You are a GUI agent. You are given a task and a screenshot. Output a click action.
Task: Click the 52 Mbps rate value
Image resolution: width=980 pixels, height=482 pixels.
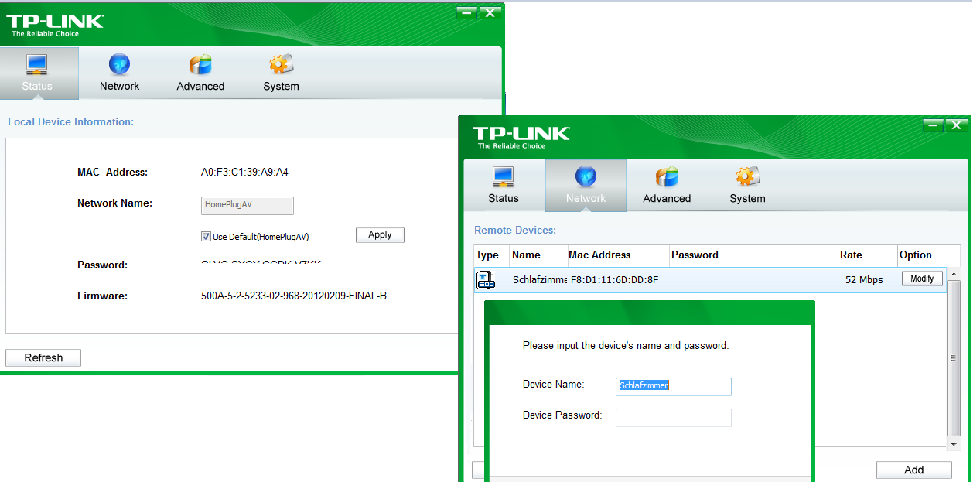[864, 280]
